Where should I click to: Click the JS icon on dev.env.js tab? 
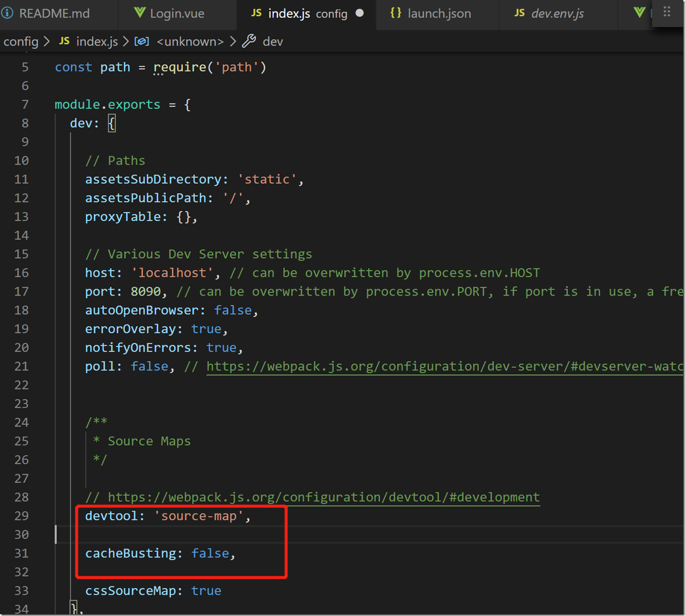(x=520, y=13)
